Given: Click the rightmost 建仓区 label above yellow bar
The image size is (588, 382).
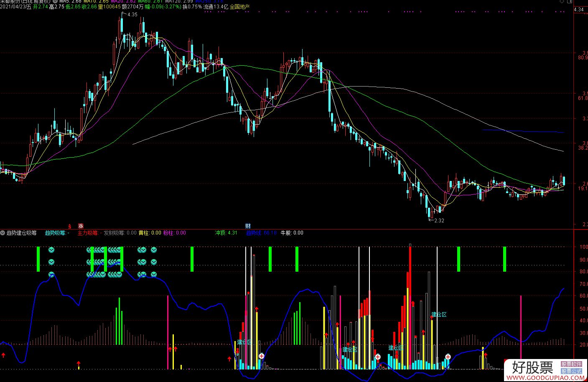Looking at the screenshot, I should coord(439,314).
